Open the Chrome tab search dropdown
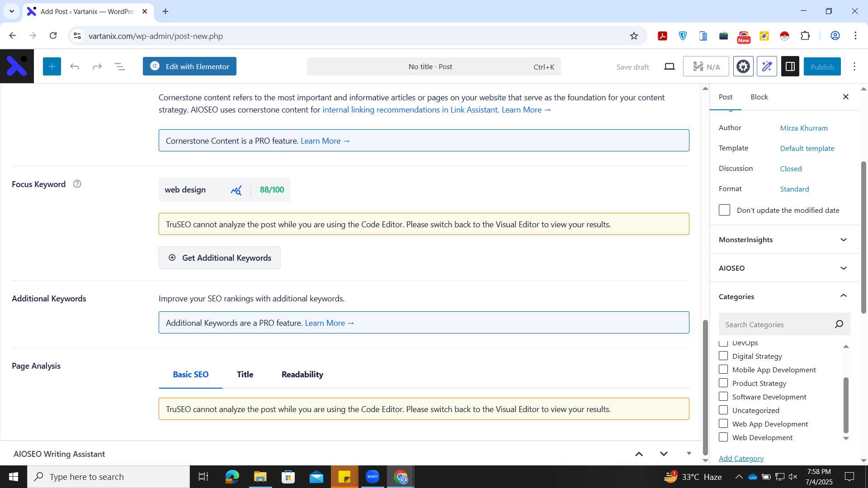 [12, 11]
